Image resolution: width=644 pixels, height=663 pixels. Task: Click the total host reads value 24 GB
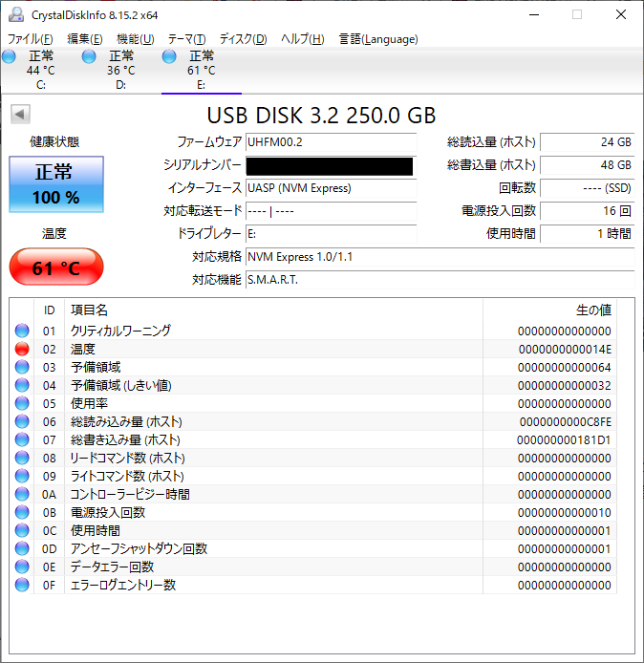coord(588,142)
